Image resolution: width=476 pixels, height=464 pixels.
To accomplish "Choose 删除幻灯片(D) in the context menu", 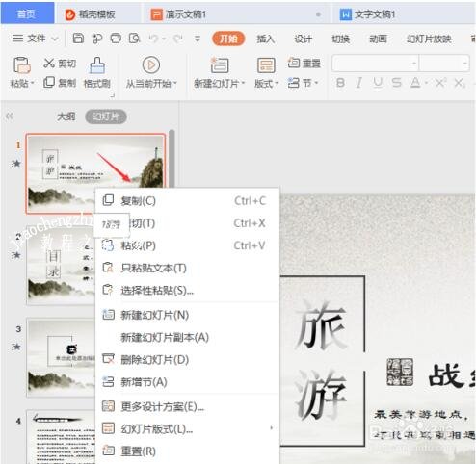I will point(187,360).
